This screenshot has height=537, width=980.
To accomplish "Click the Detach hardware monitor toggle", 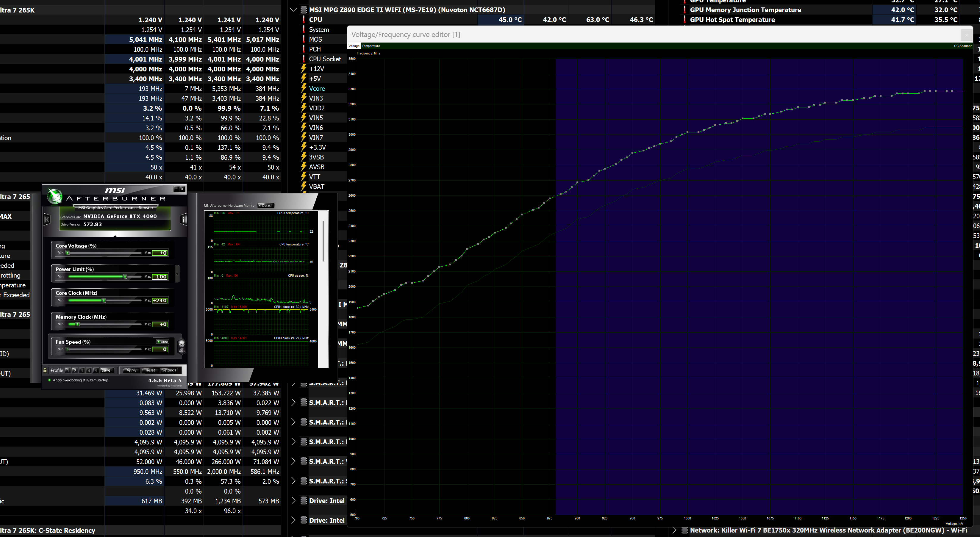I will (x=266, y=205).
